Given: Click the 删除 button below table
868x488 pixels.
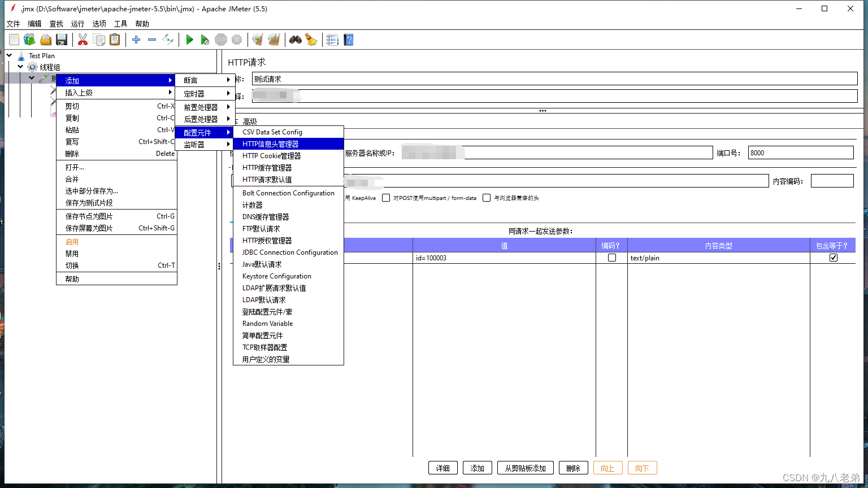Looking at the screenshot, I should click(573, 468).
